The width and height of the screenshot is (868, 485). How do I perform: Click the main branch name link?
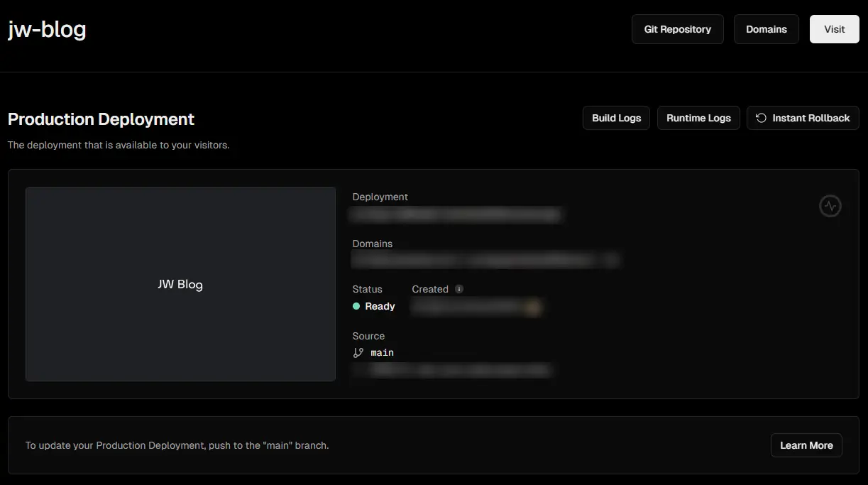[382, 353]
